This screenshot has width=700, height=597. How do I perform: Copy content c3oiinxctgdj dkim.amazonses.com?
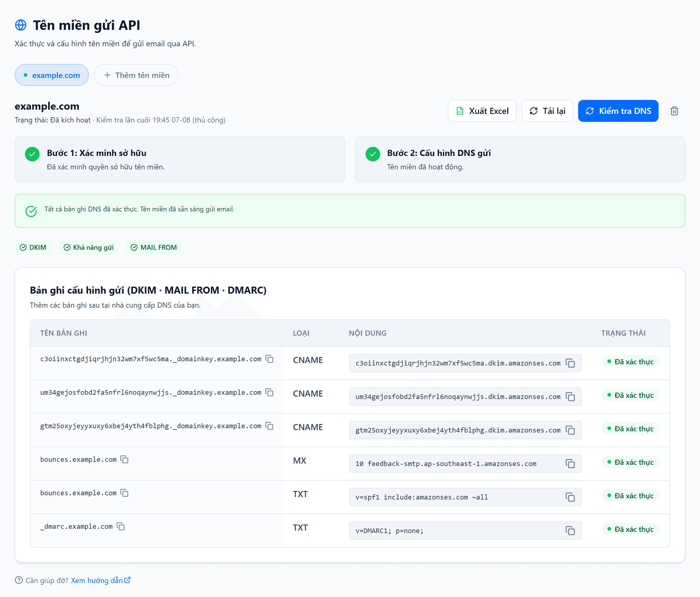tap(570, 363)
